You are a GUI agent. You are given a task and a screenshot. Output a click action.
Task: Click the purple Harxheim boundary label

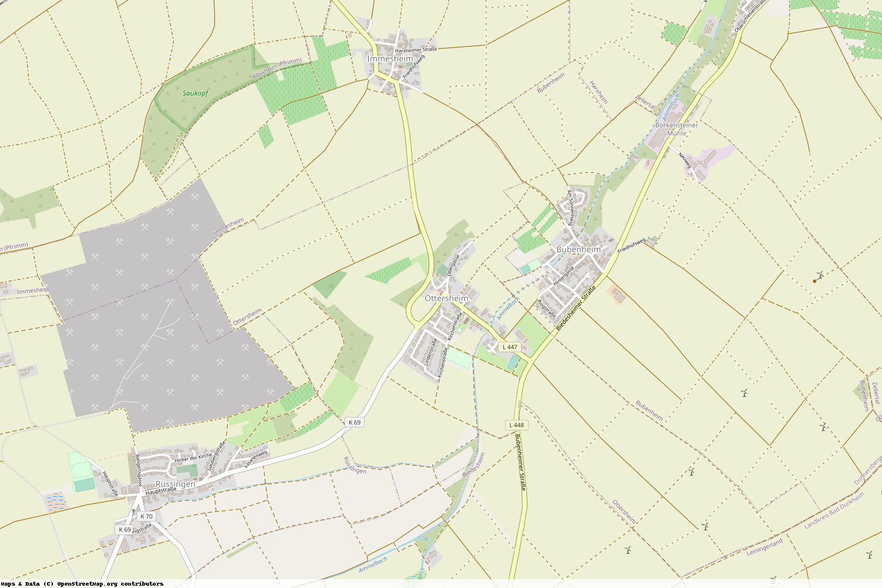click(x=599, y=92)
